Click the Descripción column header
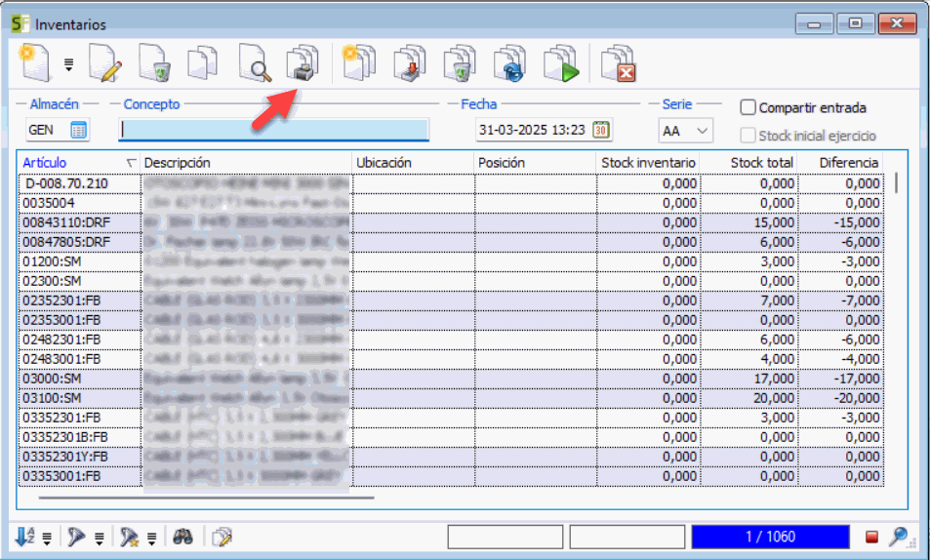This screenshot has height=560, width=930. click(246, 163)
